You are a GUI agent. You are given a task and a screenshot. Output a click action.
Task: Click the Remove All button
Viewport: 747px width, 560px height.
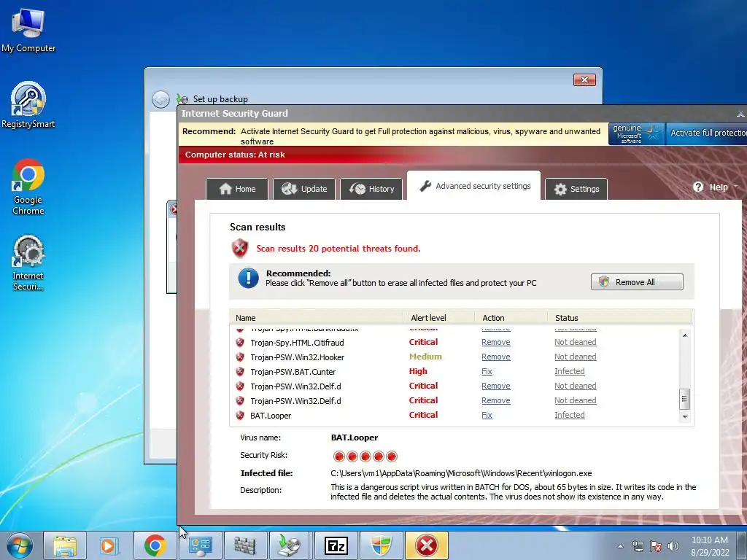coord(637,282)
